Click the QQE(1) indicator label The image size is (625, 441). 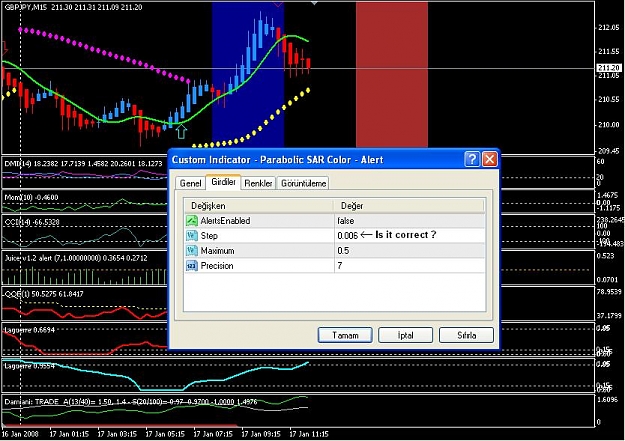44,294
